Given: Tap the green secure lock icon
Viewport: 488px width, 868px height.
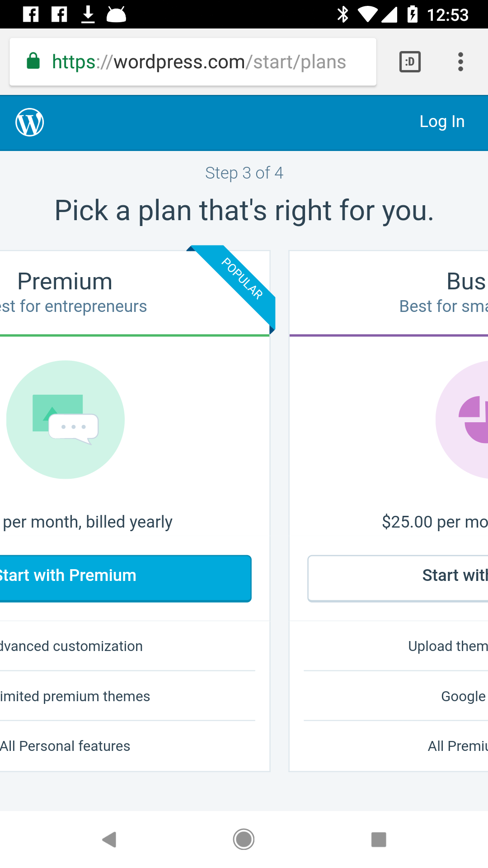Looking at the screenshot, I should (33, 61).
